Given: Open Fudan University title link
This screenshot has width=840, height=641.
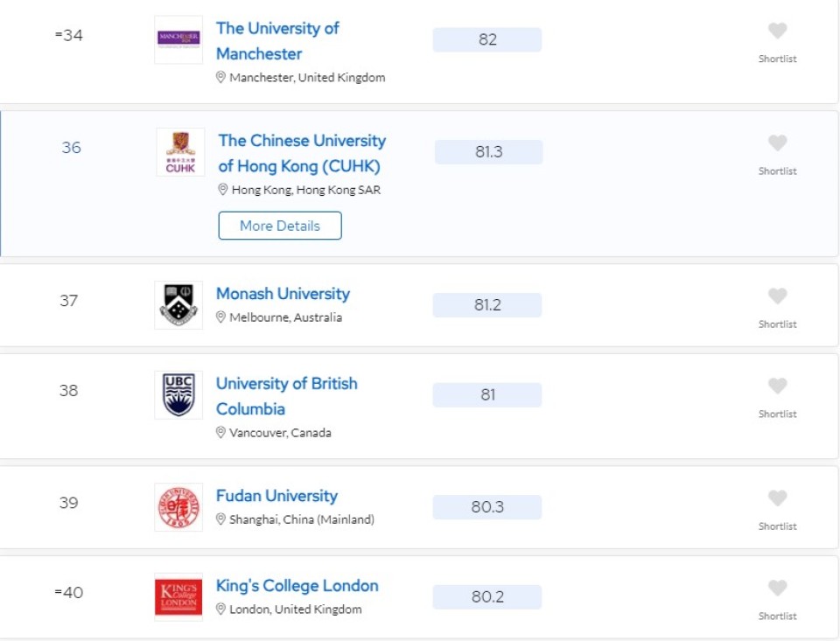Looking at the screenshot, I should point(276,496).
